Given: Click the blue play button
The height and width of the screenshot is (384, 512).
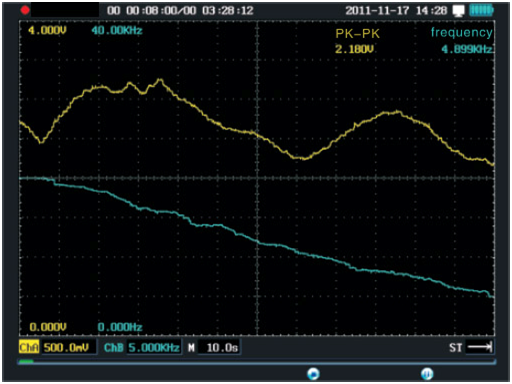Looking at the screenshot, I should point(313,374).
